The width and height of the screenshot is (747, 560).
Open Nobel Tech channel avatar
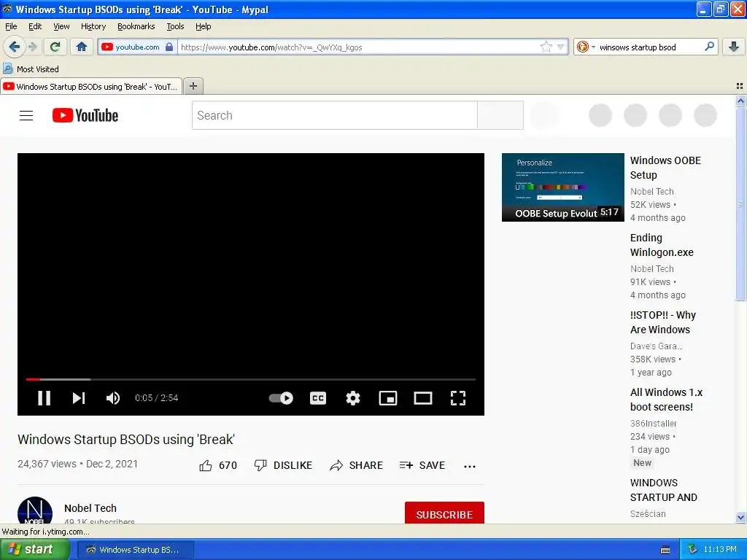tap(35, 510)
